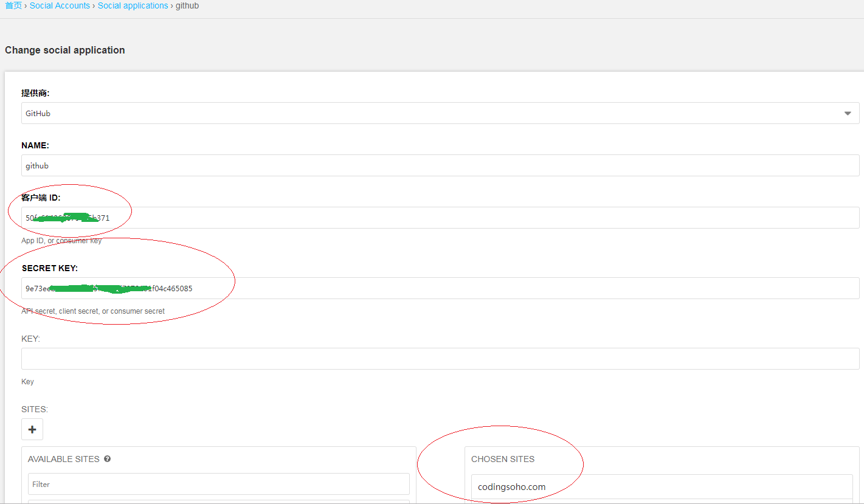864x504 pixels.
Task: Click the Change social application heading
Action: [x=65, y=50]
